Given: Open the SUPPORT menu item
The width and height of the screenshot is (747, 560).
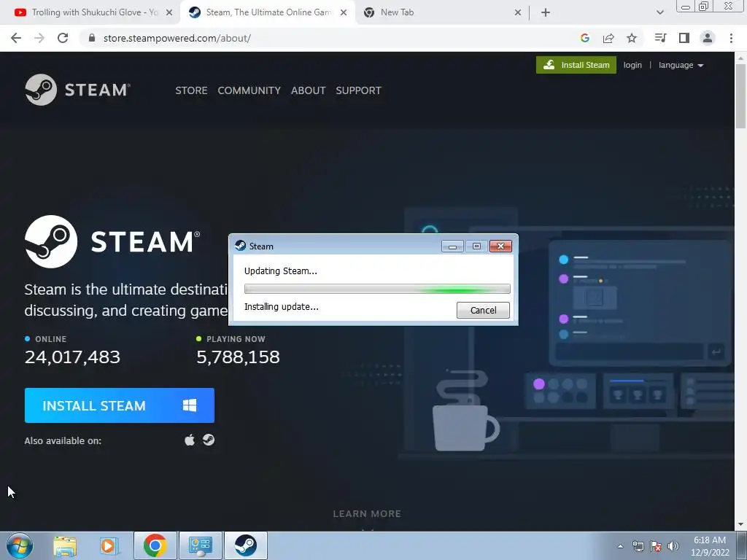Looking at the screenshot, I should pyautogui.click(x=358, y=90).
